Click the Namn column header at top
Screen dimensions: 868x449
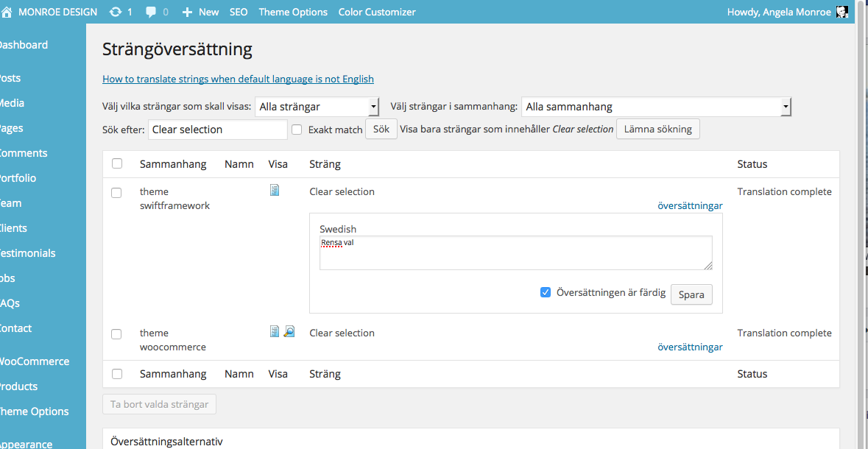239,164
